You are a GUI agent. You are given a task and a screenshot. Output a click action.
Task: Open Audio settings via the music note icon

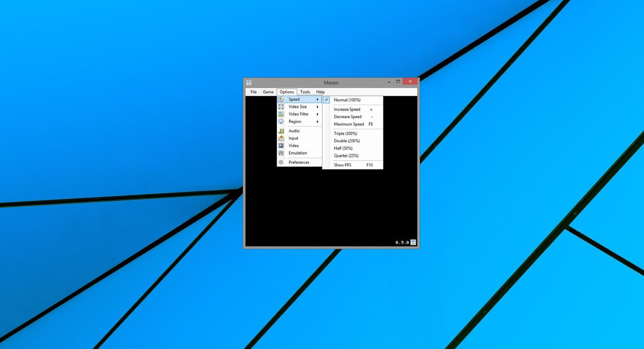point(281,131)
